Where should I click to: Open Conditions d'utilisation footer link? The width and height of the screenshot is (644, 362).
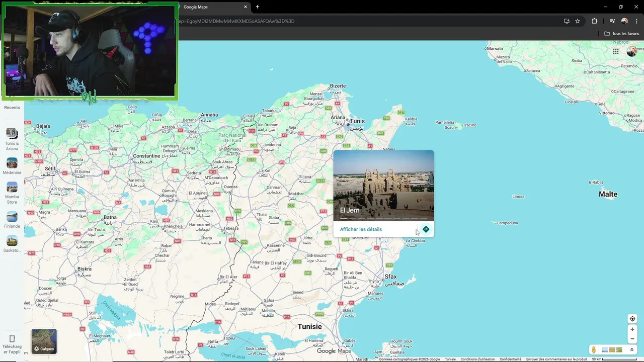click(477, 359)
